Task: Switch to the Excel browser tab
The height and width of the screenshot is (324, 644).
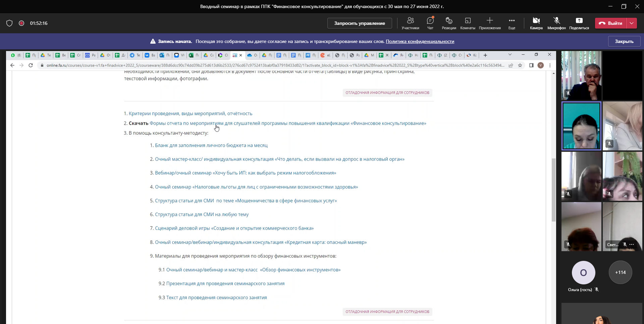Action: click(194, 55)
